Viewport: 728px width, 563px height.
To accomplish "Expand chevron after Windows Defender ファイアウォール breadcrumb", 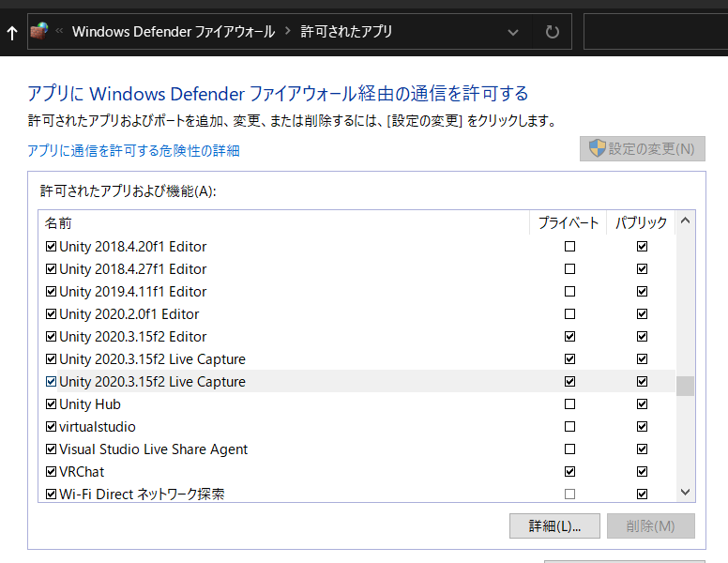I will (x=288, y=31).
